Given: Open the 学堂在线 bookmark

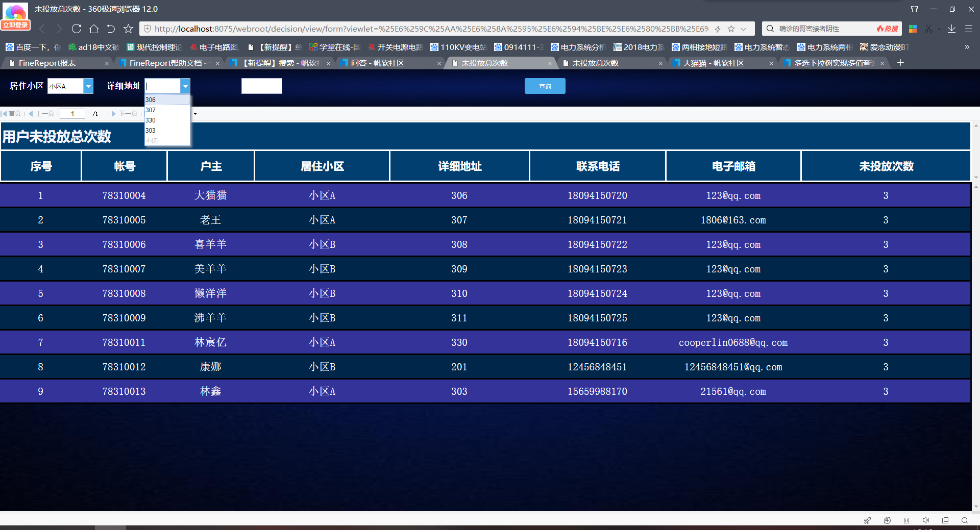Looking at the screenshot, I should tap(334, 47).
